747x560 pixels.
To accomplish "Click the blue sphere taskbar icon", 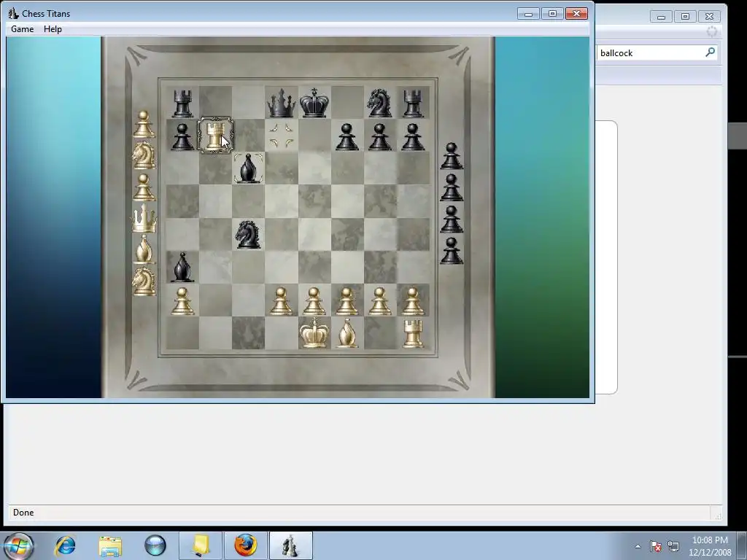I will (155, 545).
